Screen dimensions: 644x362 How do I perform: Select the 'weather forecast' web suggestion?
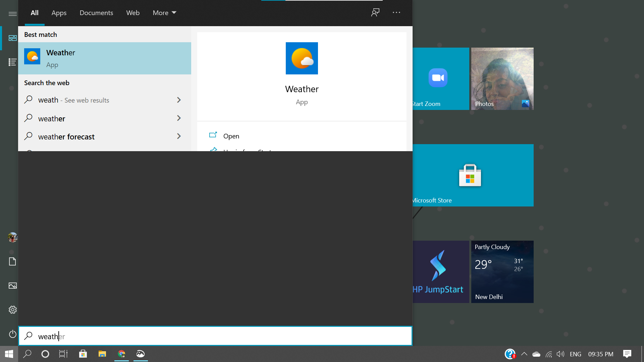coord(105,136)
